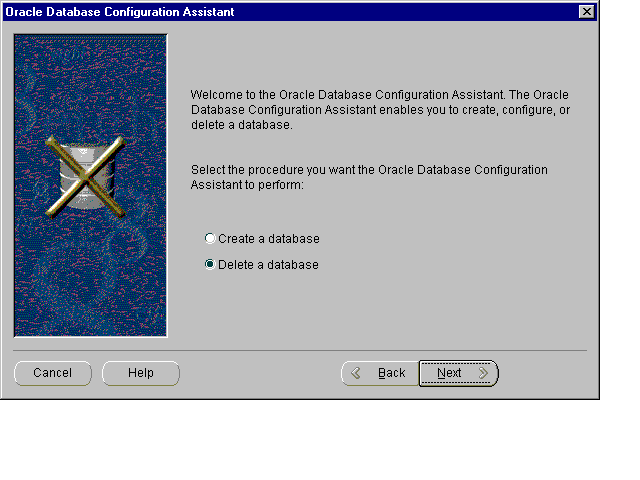Close the Configuration Assistant window
640x480 pixels.
pyautogui.click(x=586, y=11)
